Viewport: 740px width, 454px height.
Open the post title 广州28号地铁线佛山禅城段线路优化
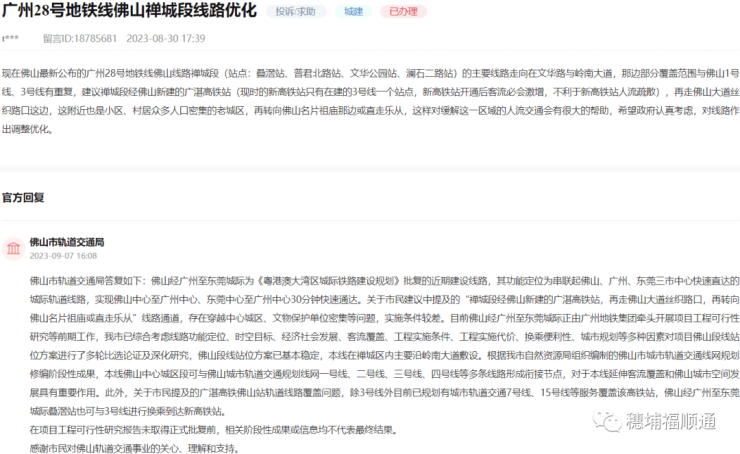(x=128, y=13)
